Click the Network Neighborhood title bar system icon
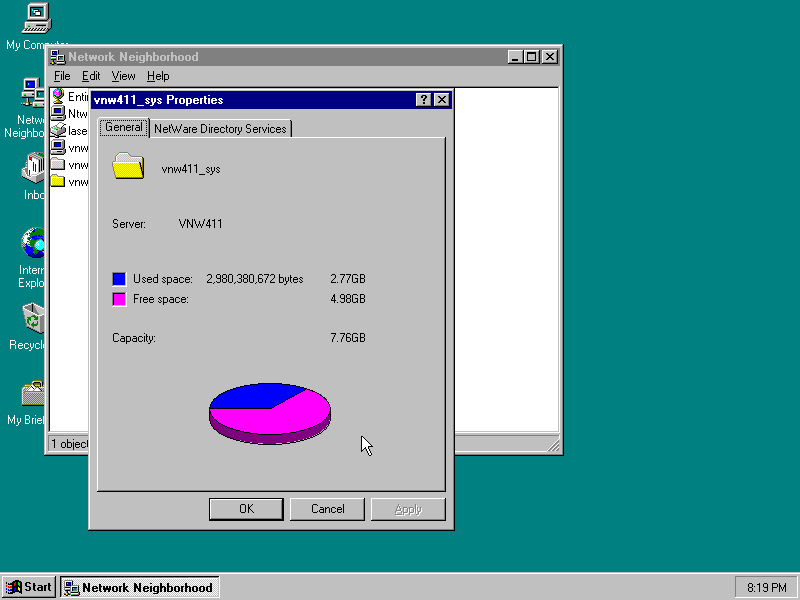 pyautogui.click(x=58, y=57)
